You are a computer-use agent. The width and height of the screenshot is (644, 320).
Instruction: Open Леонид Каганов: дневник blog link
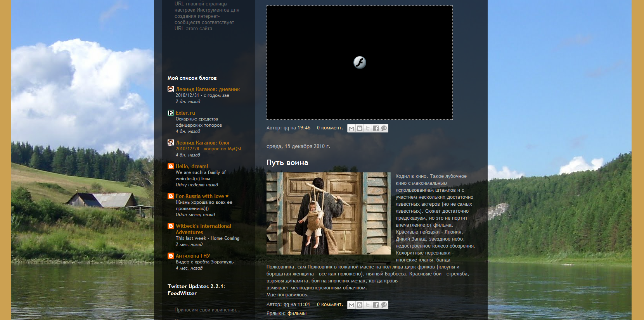tap(208, 89)
